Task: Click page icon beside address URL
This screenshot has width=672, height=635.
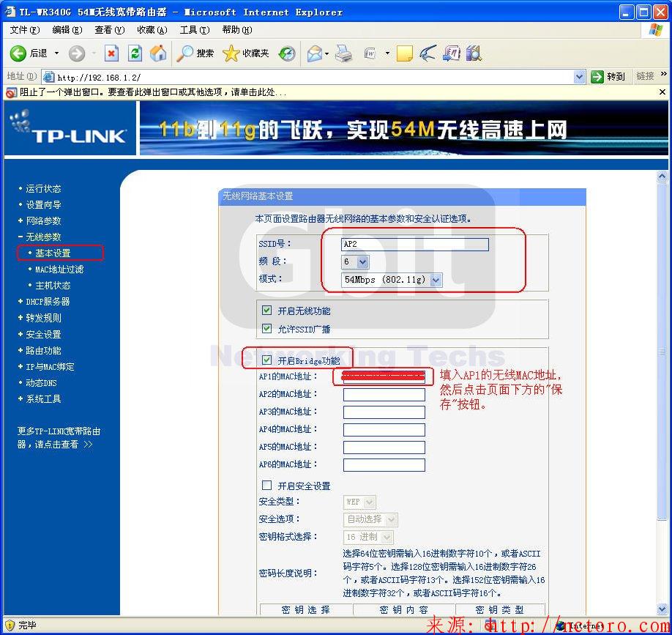Action: (x=49, y=77)
